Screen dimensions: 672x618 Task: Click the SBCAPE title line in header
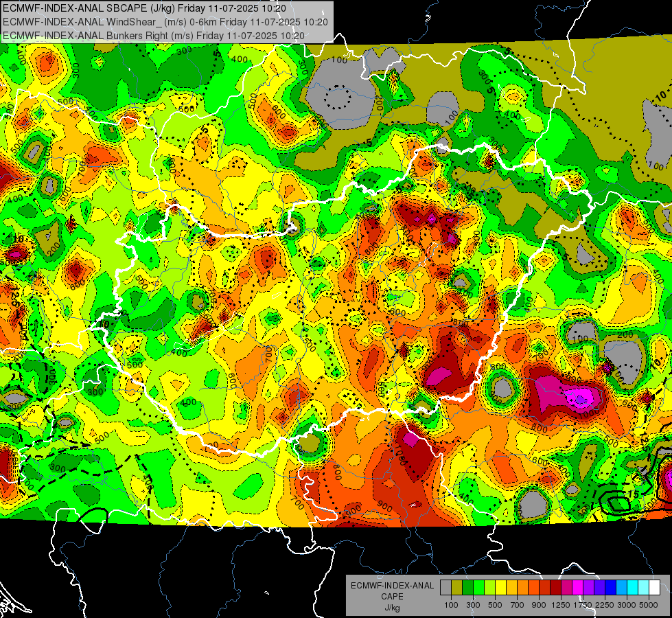144,8
